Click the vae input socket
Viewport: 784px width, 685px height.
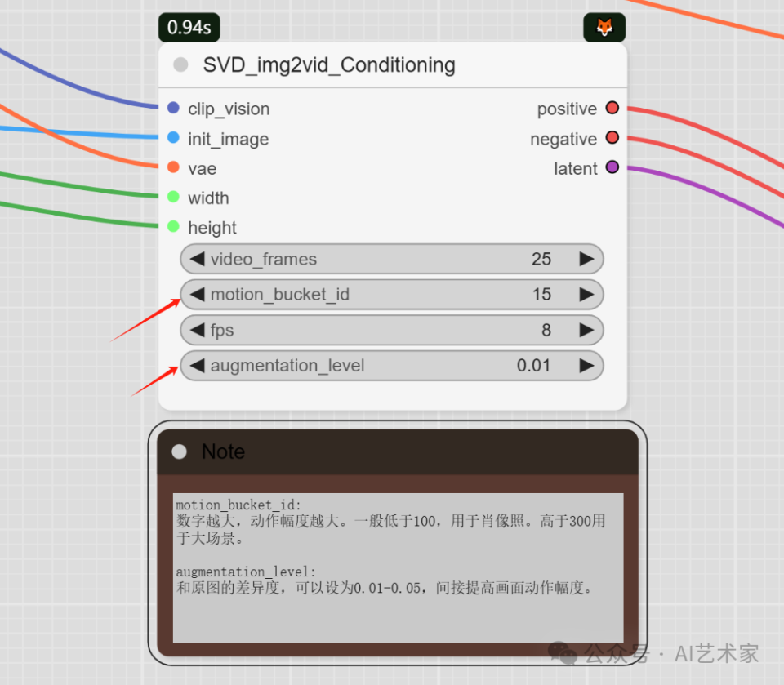pos(173,167)
